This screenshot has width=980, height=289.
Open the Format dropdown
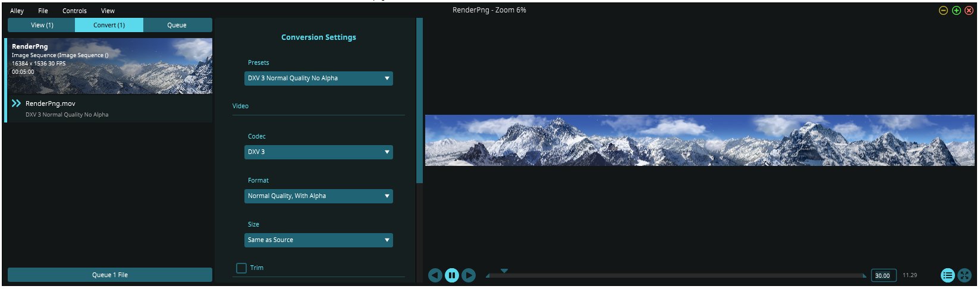pyautogui.click(x=318, y=196)
